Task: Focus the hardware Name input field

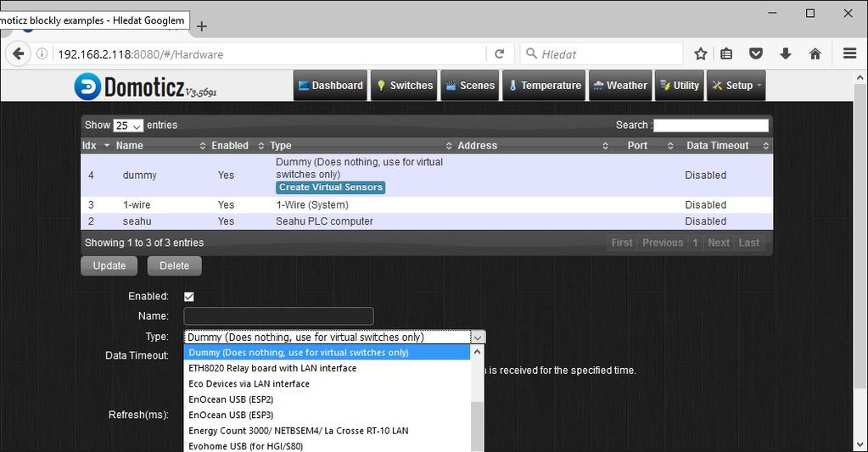Action: tap(278, 316)
